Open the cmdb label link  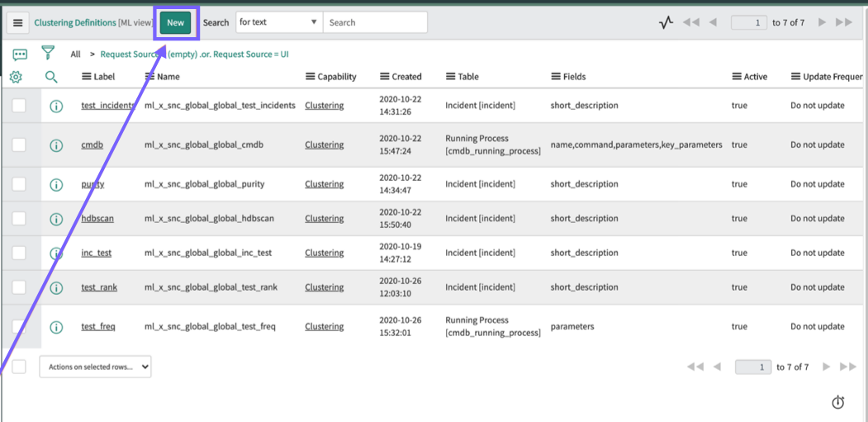(92, 145)
